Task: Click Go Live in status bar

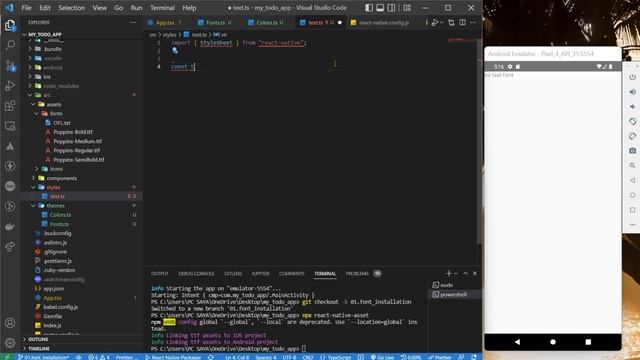Action: [382, 357]
